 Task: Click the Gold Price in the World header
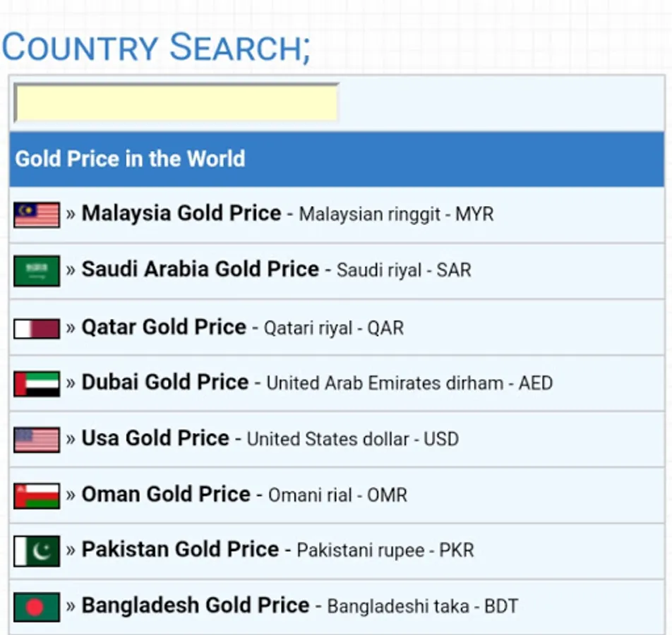tap(131, 159)
